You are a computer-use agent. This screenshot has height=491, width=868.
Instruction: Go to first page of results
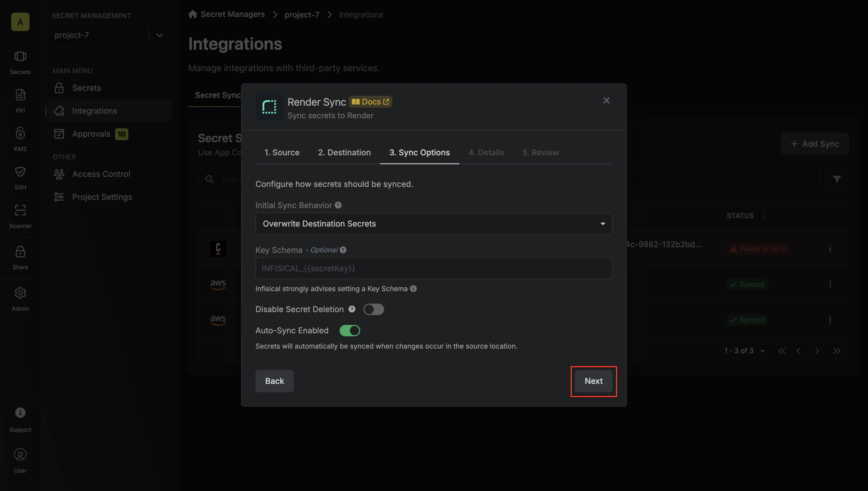(x=782, y=351)
